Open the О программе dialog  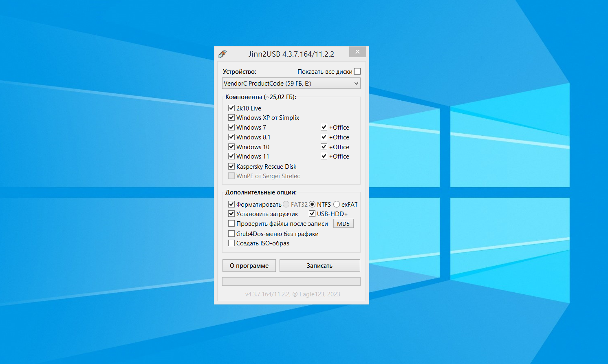pyautogui.click(x=249, y=265)
